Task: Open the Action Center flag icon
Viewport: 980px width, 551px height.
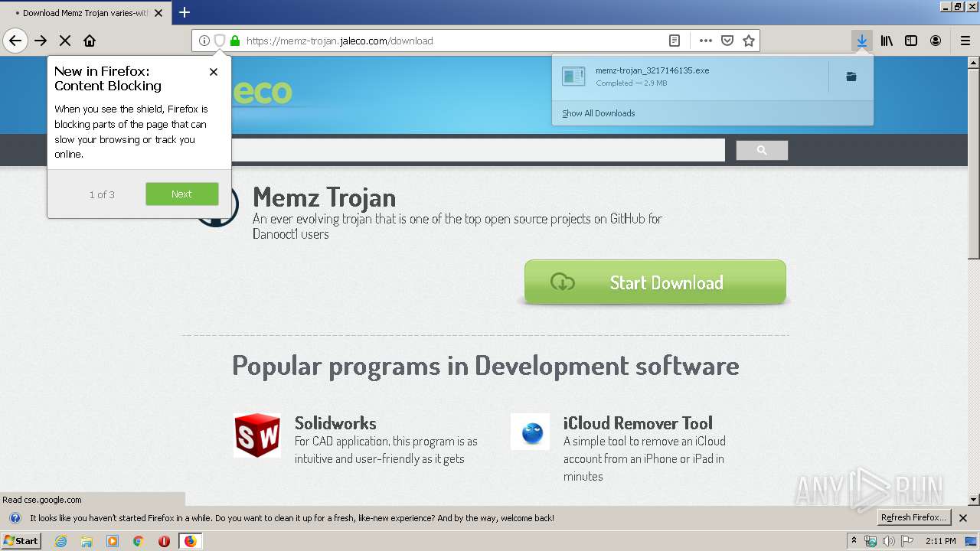Action: (x=907, y=541)
